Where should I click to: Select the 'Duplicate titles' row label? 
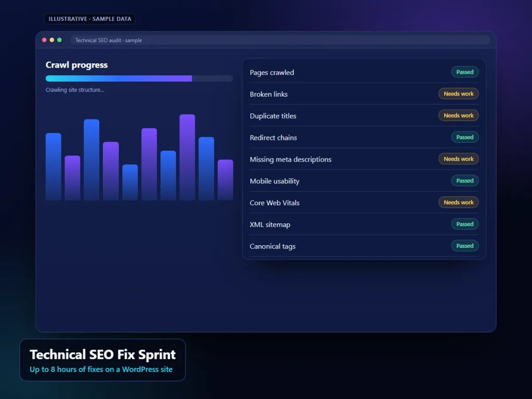click(x=273, y=116)
